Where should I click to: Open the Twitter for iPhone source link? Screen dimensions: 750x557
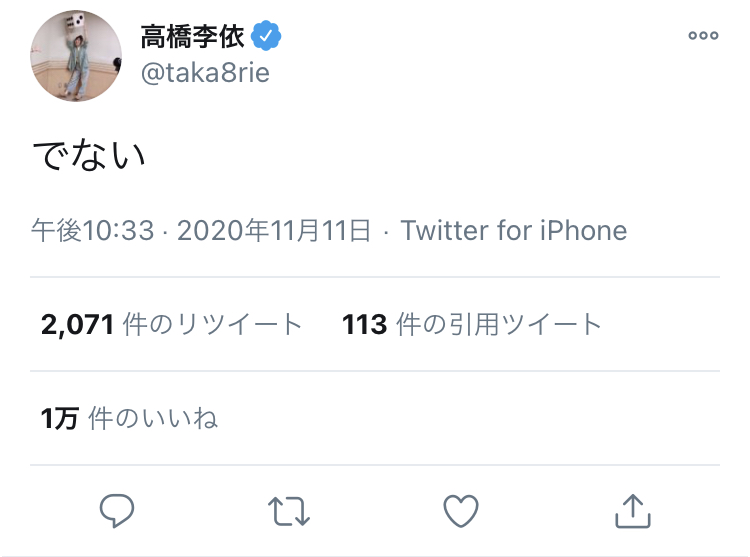click(x=514, y=231)
